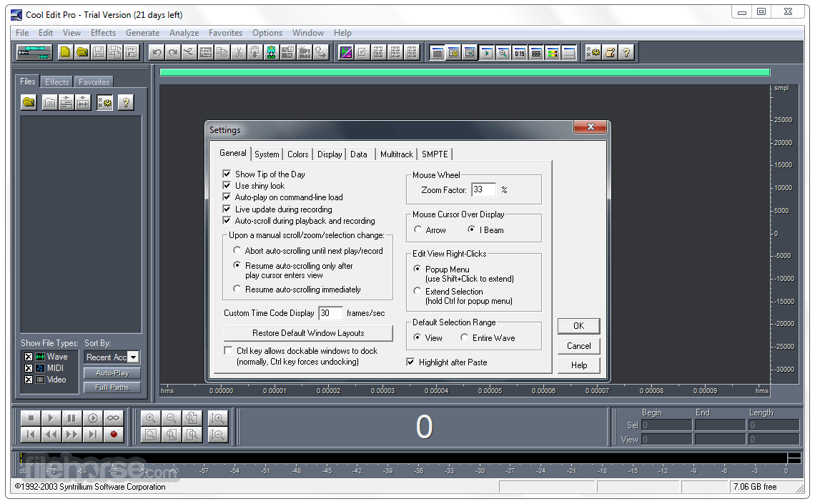Screen dimensions: 815x504
Task: Open the Sort By Recent Acc dropdown
Action: point(133,357)
